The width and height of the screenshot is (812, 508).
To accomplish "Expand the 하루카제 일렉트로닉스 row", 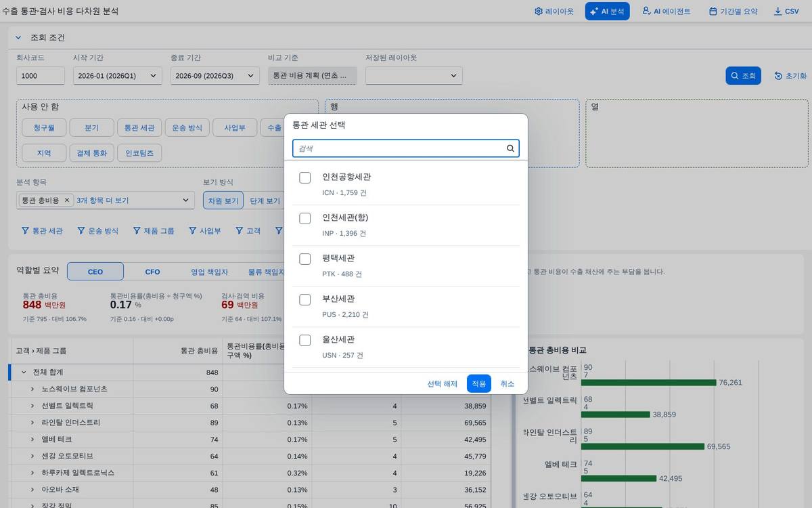I will pyautogui.click(x=32, y=473).
